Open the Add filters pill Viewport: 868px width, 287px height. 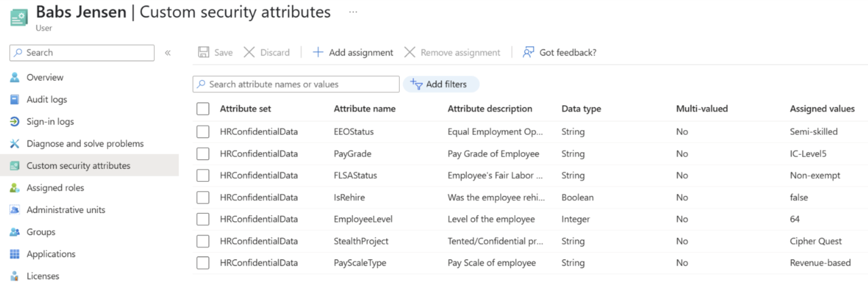coord(440,84)
